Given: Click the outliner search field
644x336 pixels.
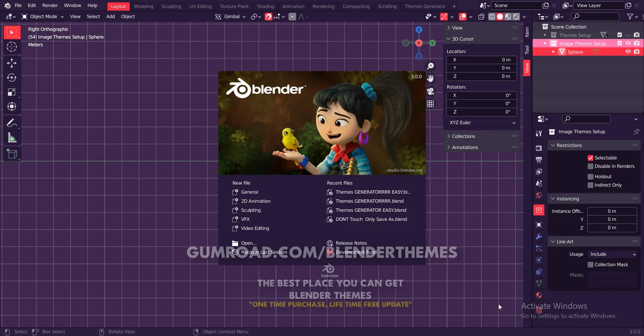Looking at the screenshot, I should pyautogui.click(x=595, y=17).
